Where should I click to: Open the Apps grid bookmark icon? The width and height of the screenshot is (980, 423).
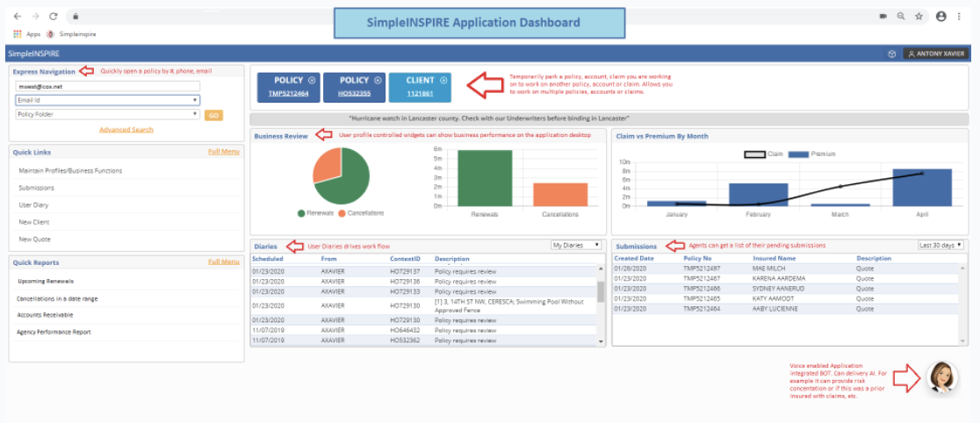[x=18, y=34]
